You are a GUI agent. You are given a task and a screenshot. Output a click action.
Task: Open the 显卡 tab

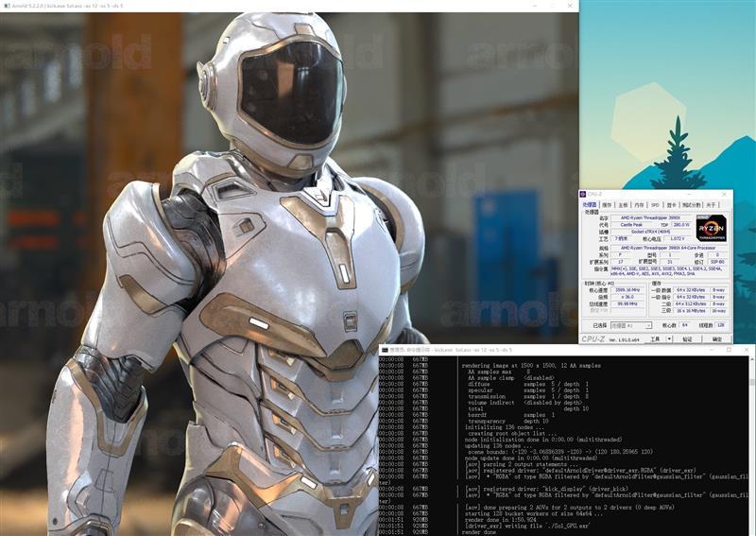(671, 205)
